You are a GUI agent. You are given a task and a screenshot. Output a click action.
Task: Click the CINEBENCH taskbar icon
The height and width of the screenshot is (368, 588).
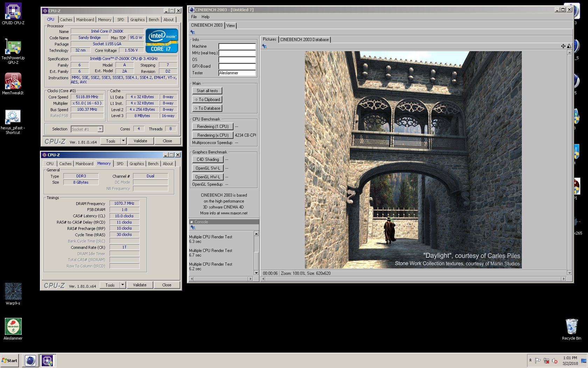[x=30, y=361]
